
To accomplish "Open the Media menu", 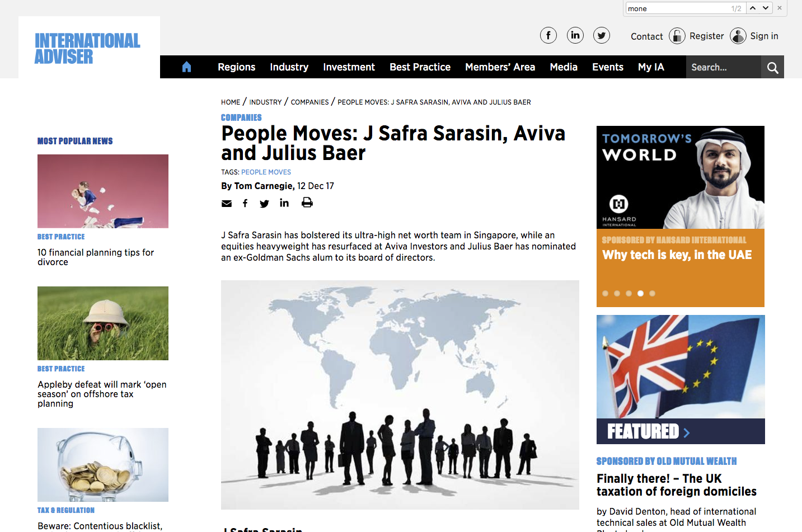I will click(x=564, y=67).
